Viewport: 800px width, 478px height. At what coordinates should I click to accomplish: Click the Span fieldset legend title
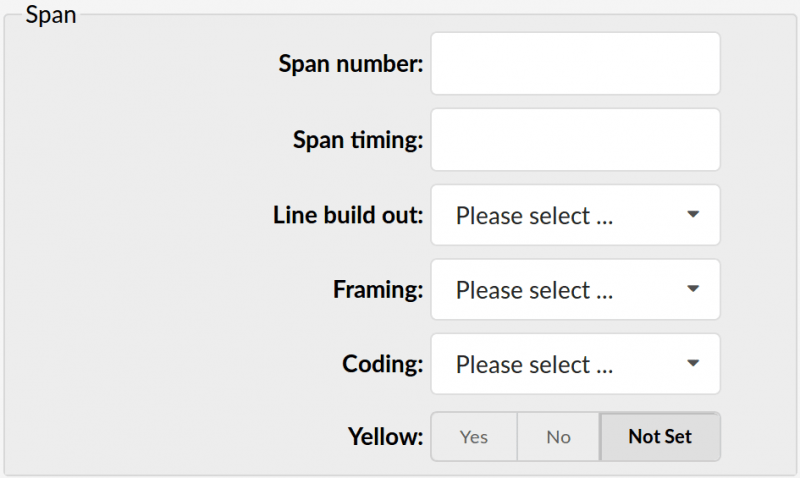(51, 15)
